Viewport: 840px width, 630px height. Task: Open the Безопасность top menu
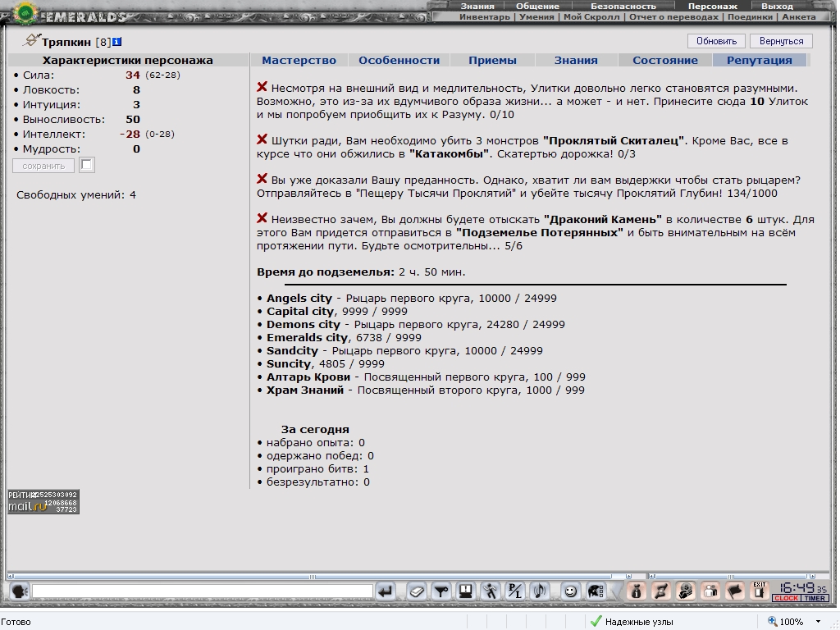coord(623,7)
